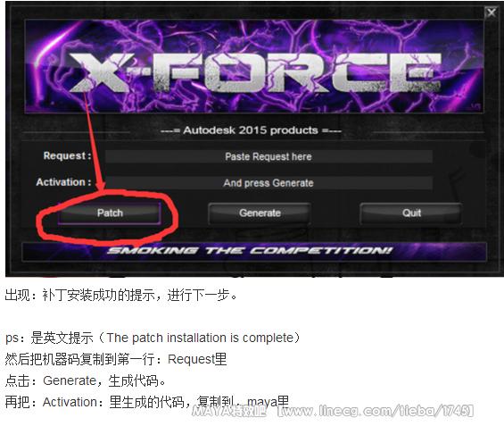
Task: Click the 'ps' note line prefix
Action: coord(12,338)
